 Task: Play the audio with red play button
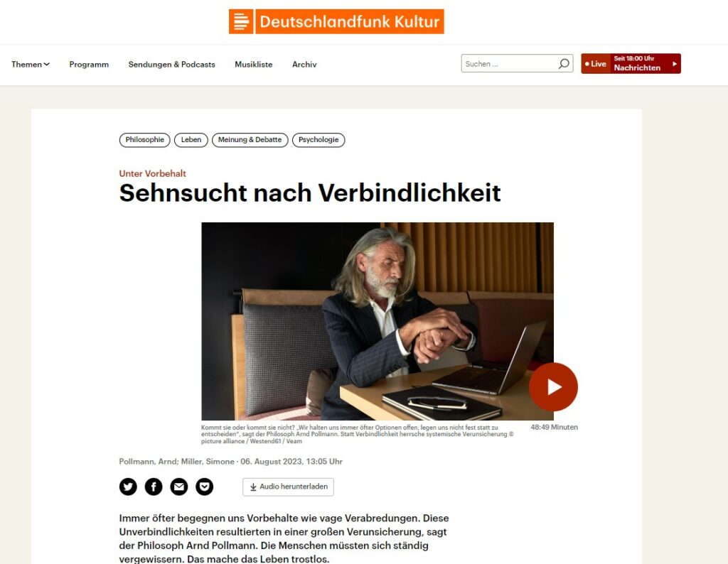click(x=553, y=387)
